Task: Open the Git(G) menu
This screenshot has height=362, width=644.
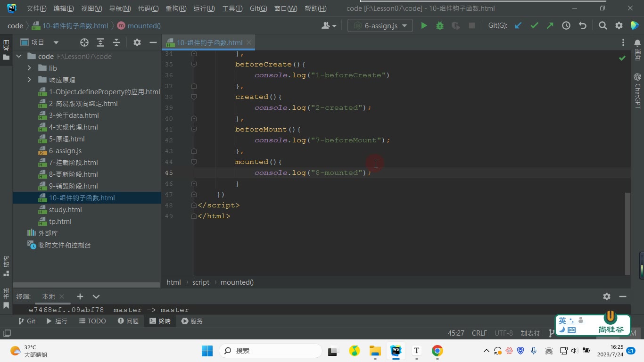Action: pyautogui.click(x=258, y=8)
